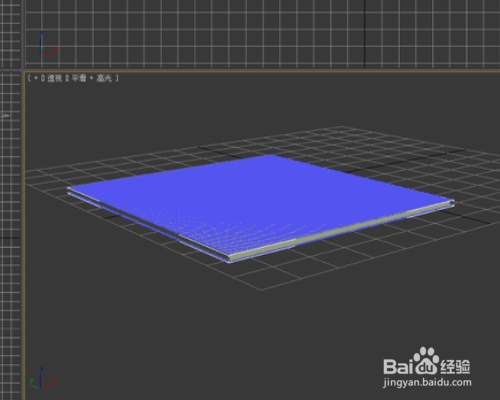Click the axis gizmo in the top viewport

48,43
